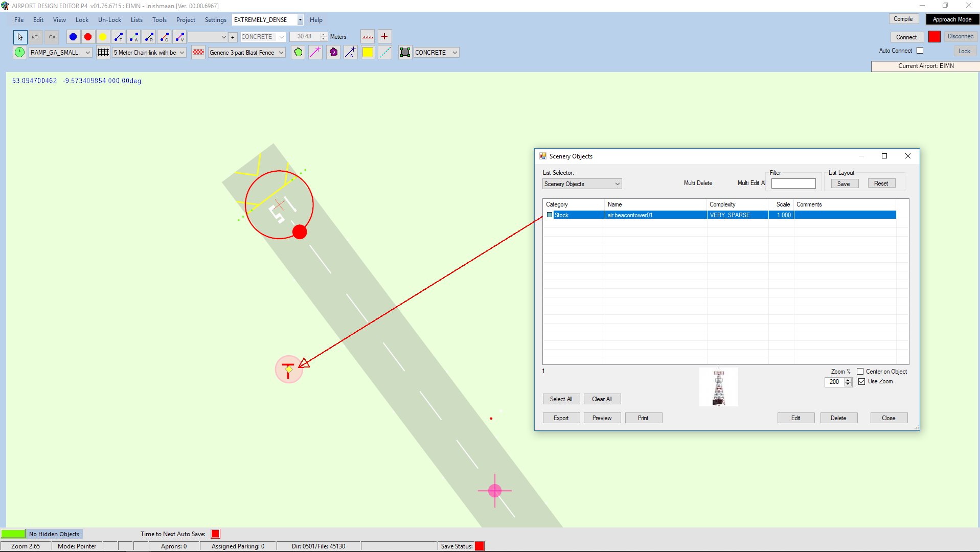980x552 pixels.
Task: Open the Project menu
Action: [x=186, y=20]
